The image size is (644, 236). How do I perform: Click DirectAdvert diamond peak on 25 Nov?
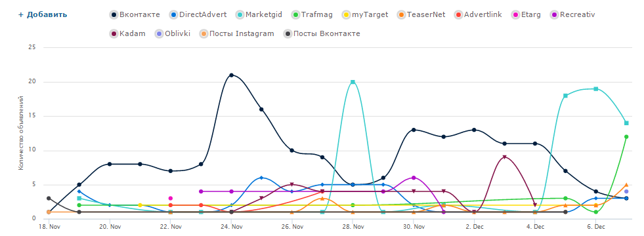click(262, 178)
